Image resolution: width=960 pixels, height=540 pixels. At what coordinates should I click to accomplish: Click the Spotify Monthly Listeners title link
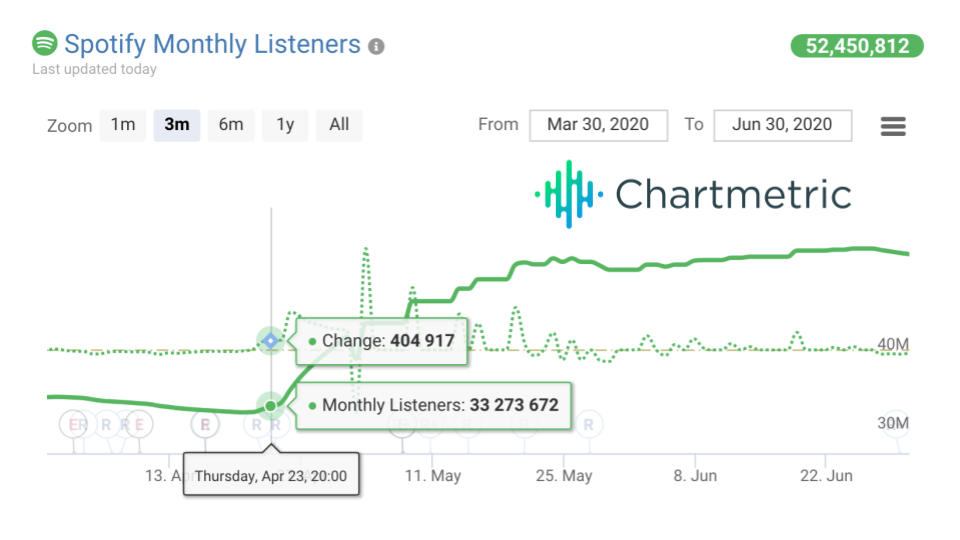tap(212, 44)
